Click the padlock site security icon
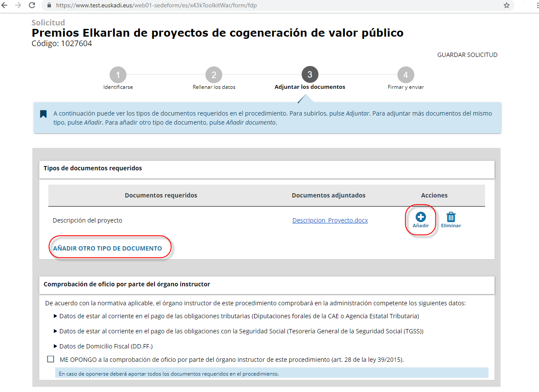Screen dimensions: 539x392 tap(48, 6)
